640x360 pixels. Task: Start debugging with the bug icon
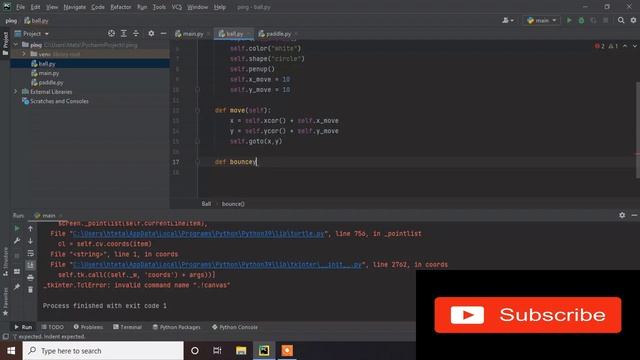point(581,20)
